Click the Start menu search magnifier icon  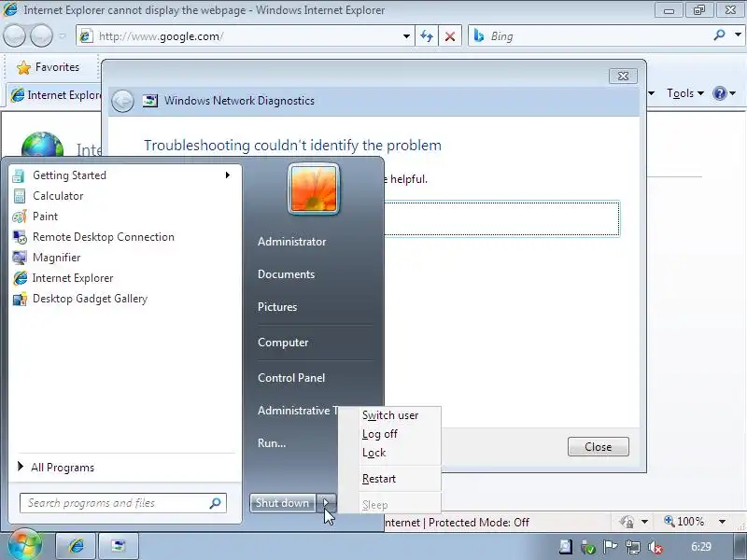[215, 503]
